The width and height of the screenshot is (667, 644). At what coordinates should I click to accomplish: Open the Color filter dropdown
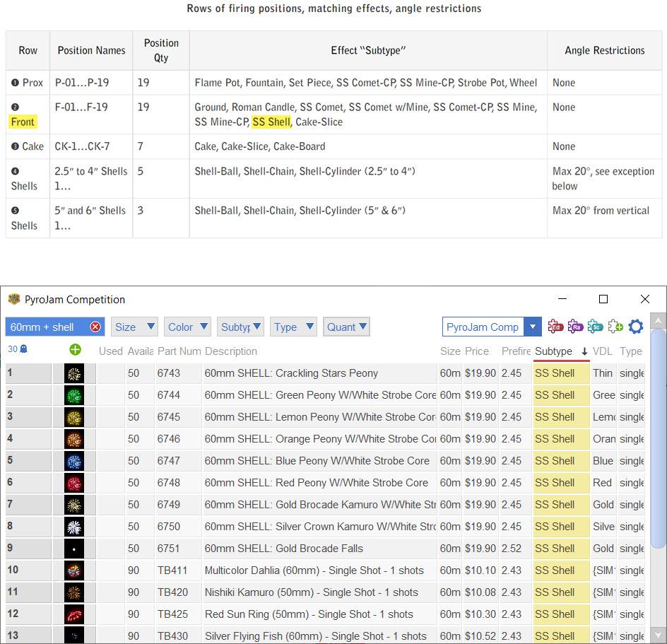pos(187,327)
